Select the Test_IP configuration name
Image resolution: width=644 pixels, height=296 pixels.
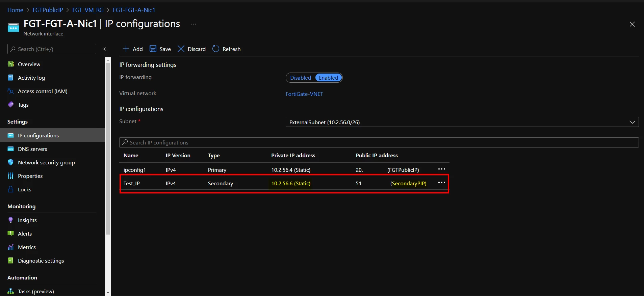(132, 183)
